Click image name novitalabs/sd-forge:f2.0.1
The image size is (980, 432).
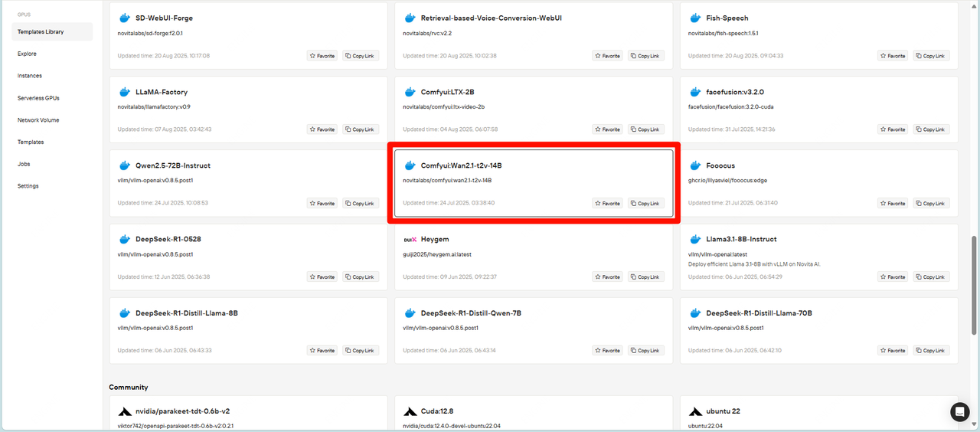(150, 33)
